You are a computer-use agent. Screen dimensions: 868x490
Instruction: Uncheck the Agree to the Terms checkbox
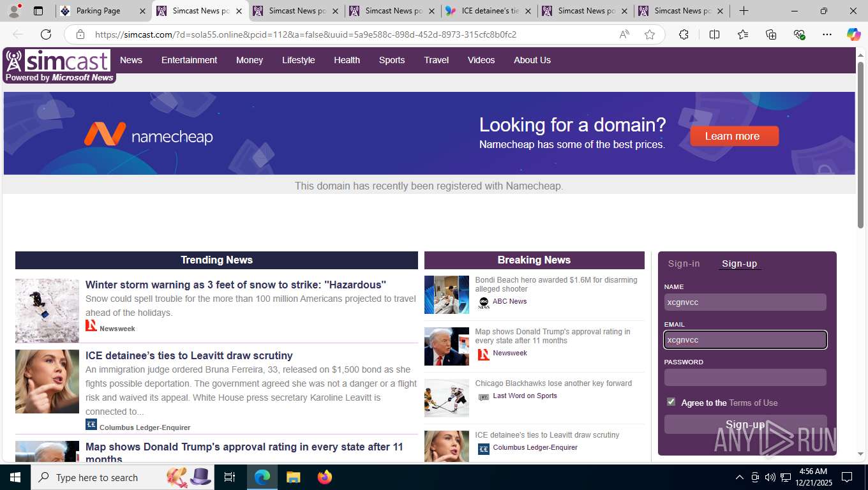(x=671, y=402)
